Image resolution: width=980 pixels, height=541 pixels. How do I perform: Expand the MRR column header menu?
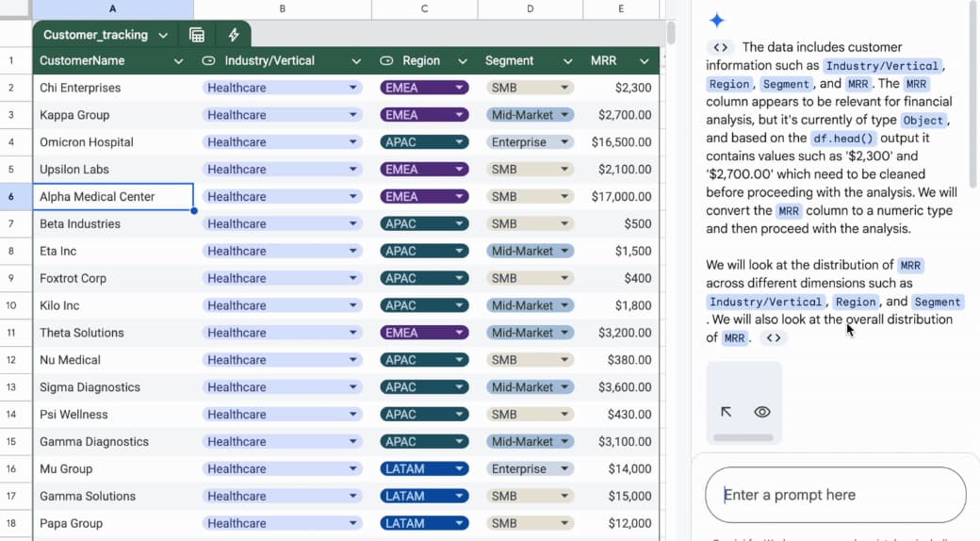click(x=644, y=61)
